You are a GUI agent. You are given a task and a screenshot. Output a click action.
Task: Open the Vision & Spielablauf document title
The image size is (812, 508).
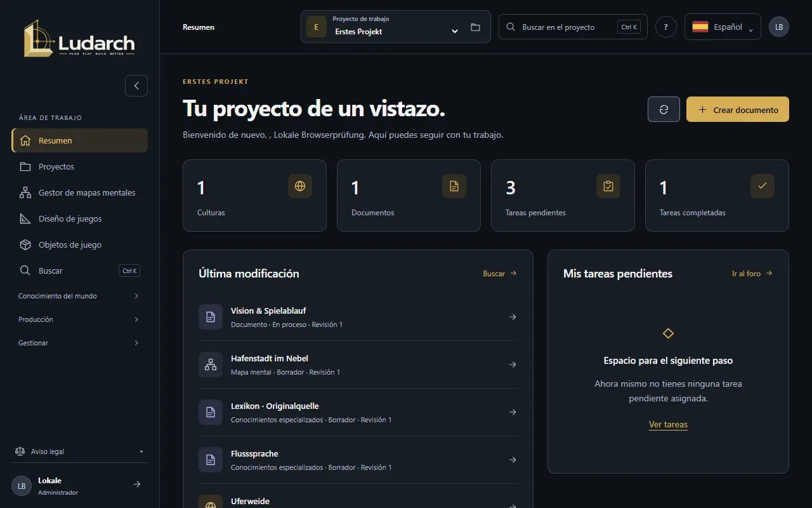(x=268, y=311)
